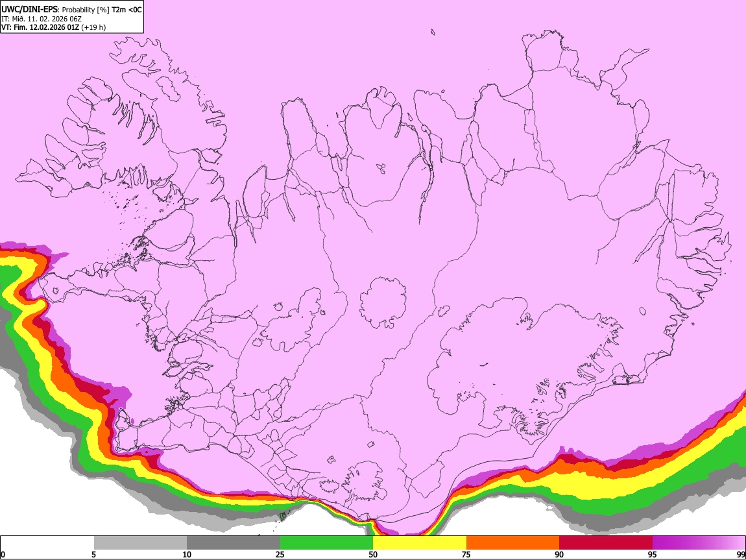The image size is (746, 560).
Task: Click the light gray 5–10 legend band
Action: pyautogui.click(x=140, y=543)
